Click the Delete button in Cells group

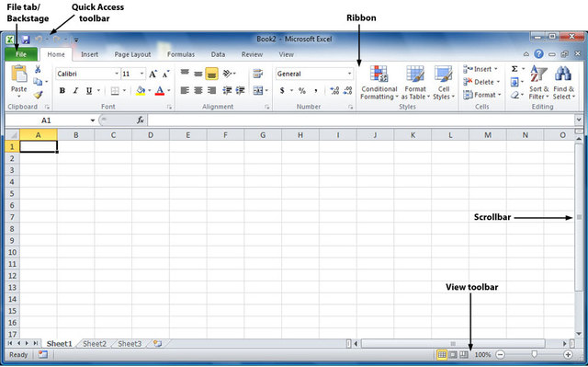pos(481,82)
